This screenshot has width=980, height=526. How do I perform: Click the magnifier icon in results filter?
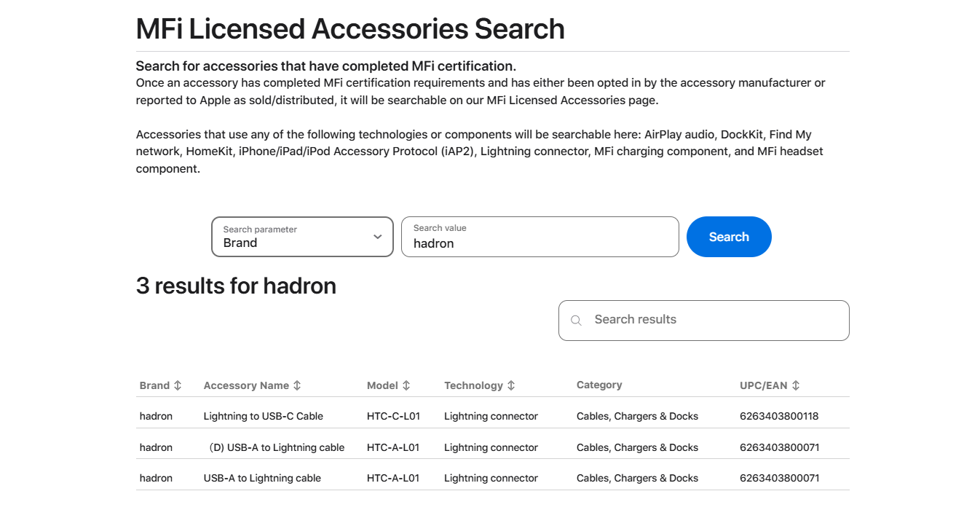(576, 321)
